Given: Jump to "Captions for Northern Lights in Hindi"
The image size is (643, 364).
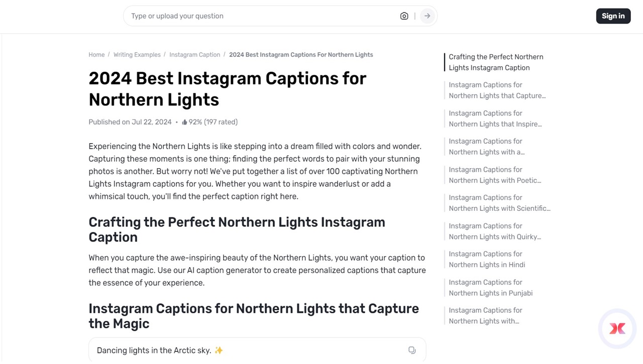Looking at the screenshot, I should pos(486,259).
